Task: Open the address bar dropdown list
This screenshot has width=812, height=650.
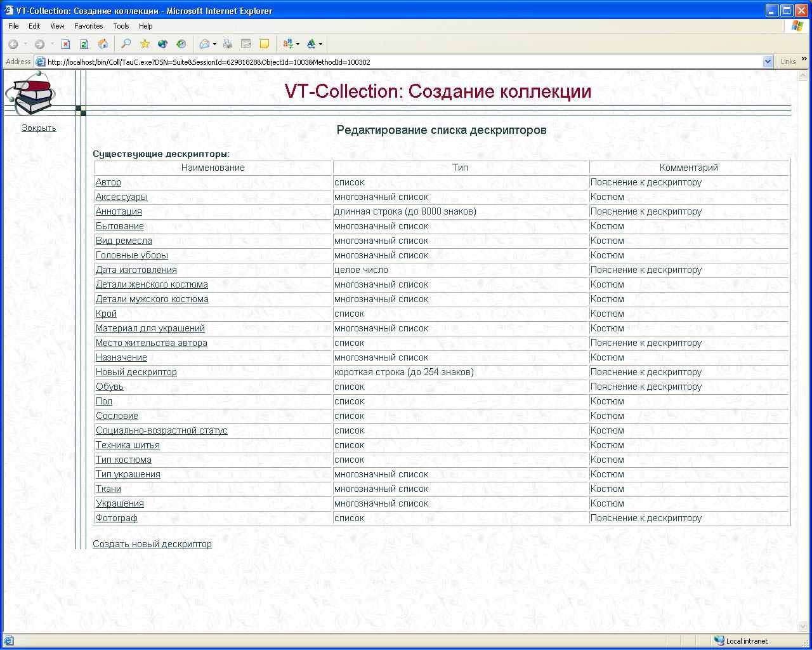Action: point(768,62)
